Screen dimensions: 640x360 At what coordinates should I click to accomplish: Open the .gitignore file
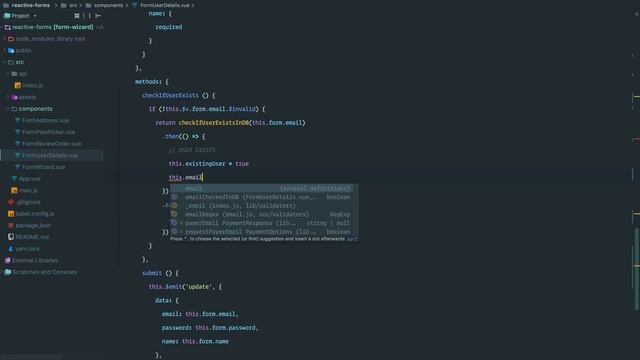coord(28,202)
